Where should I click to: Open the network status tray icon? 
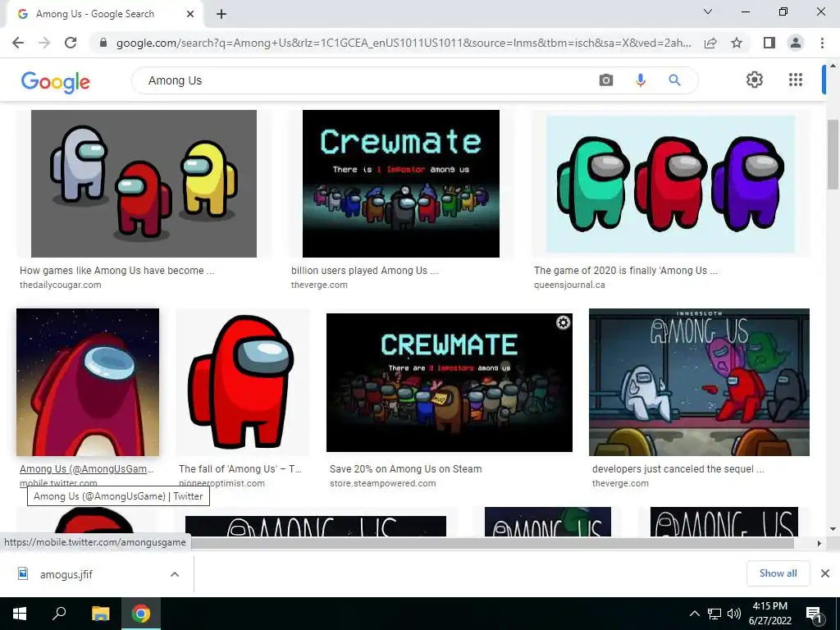click(714, 614)
